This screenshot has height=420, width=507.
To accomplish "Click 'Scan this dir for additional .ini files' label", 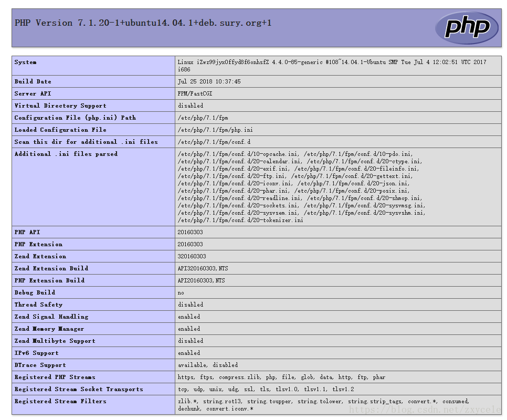I will pyautogui.click(x=86, y=142).
